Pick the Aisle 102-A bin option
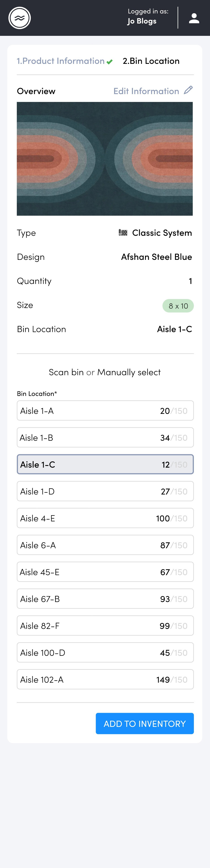 point(105,679)
